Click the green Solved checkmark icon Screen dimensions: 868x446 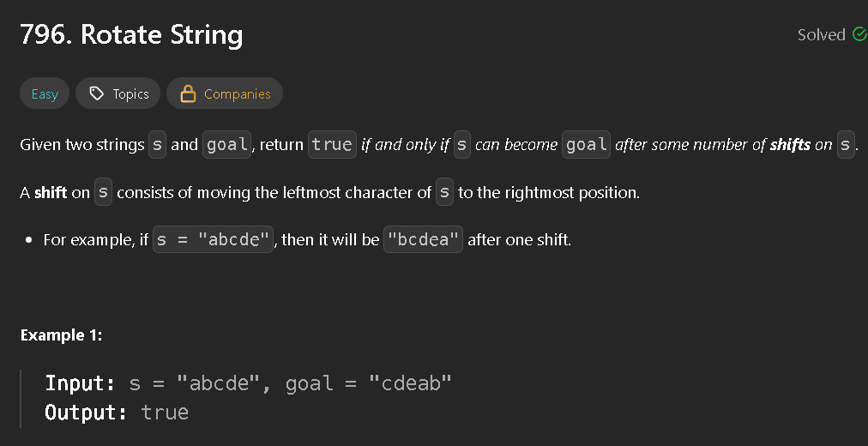859,34
